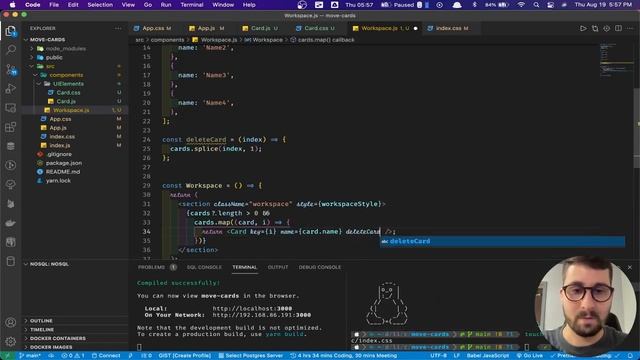The image size is (640, 360).
Task: Open index.js in file tree
Action: tap(60, 145)
